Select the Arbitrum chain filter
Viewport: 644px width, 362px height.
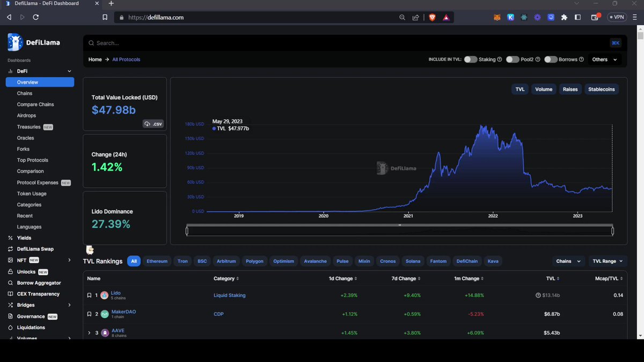point(226,261)
